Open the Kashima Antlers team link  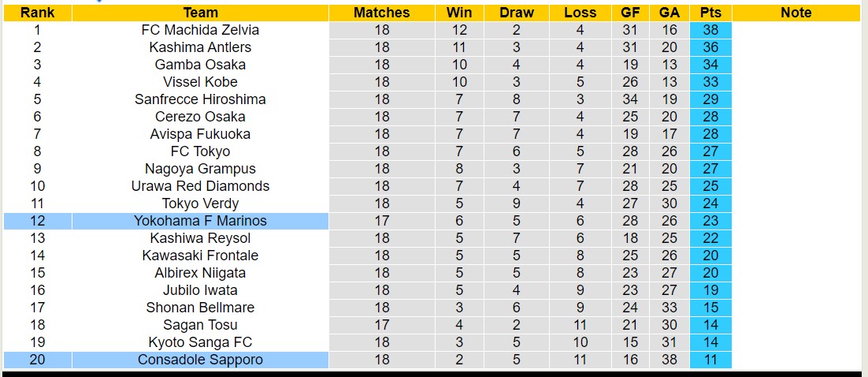(200, 47)
